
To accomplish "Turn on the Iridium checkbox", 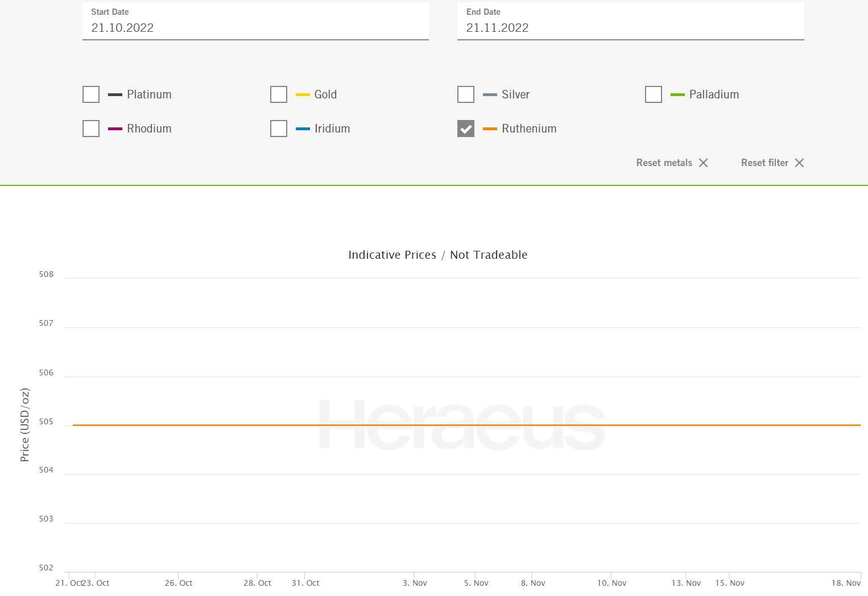I will coord(279,129).
